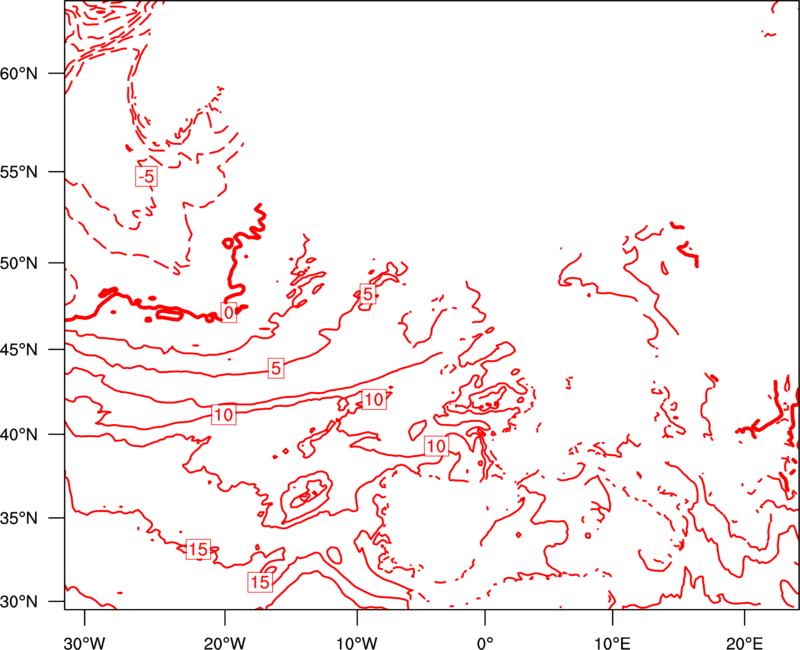Select the 45°N latitude axis label

click(x=19, y=349)
